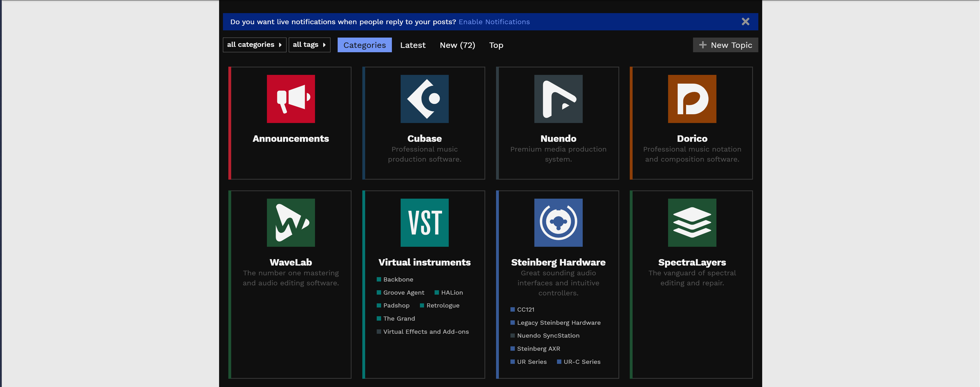Open the Dorico logo icon
The image size is (980, 387).
(692, 99)
